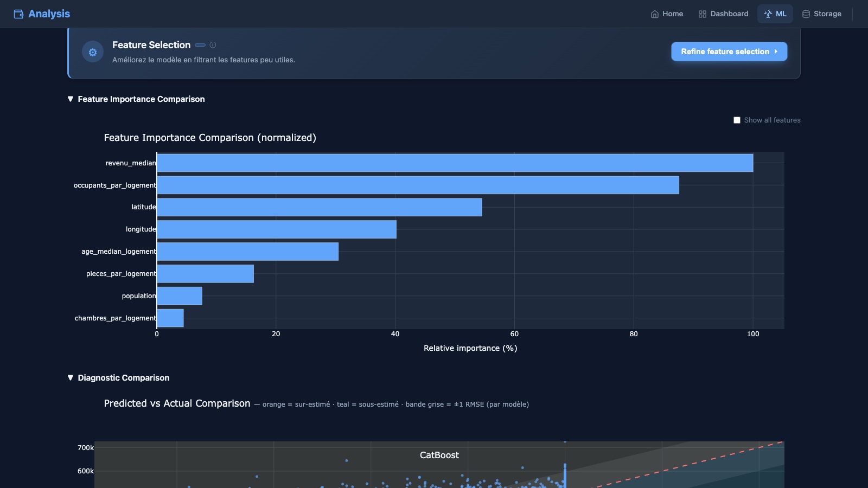
Task: Click the Améliorez le modèle description text
Action: [204, 60]
